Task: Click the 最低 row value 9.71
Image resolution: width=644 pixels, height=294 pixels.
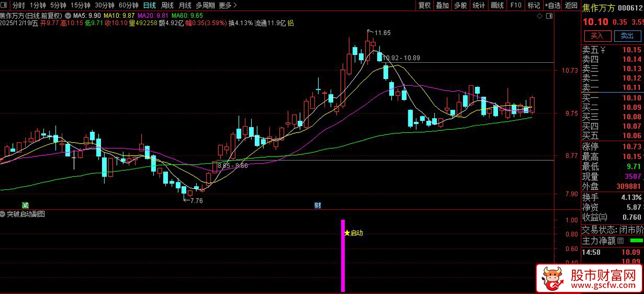Action: point(634,166)
